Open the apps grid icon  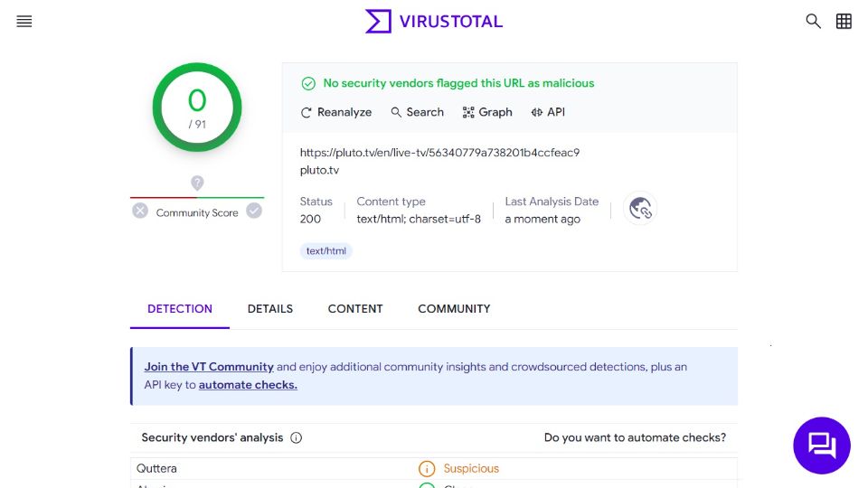pyautogui.click(x=844, y=21)
